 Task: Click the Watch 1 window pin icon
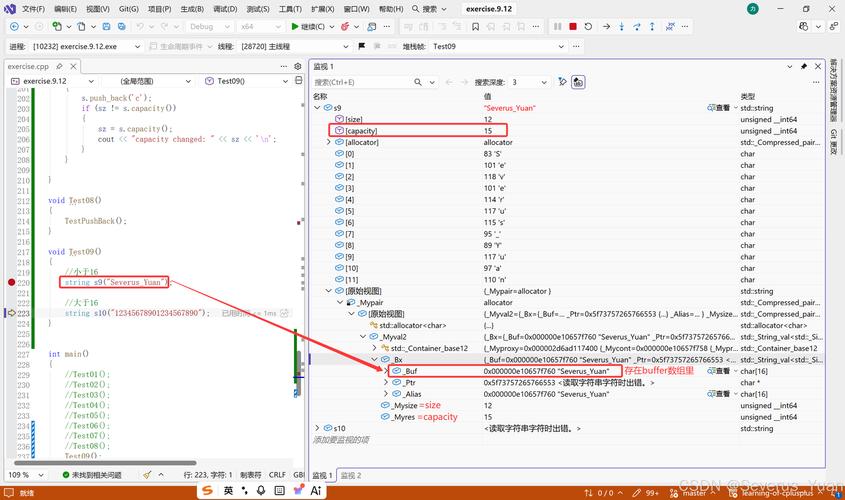click(804, 66)
